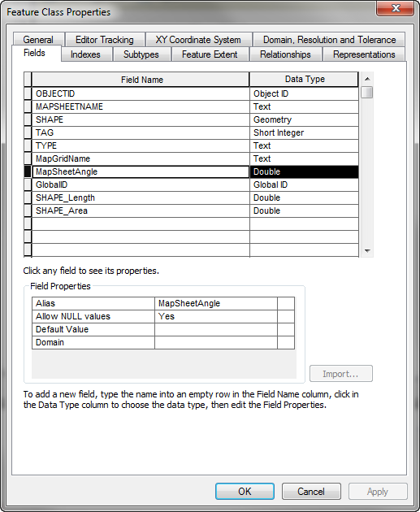420x512 pixels.
Task: Select the TYPE field name
Action: click(x=141, y=146)
